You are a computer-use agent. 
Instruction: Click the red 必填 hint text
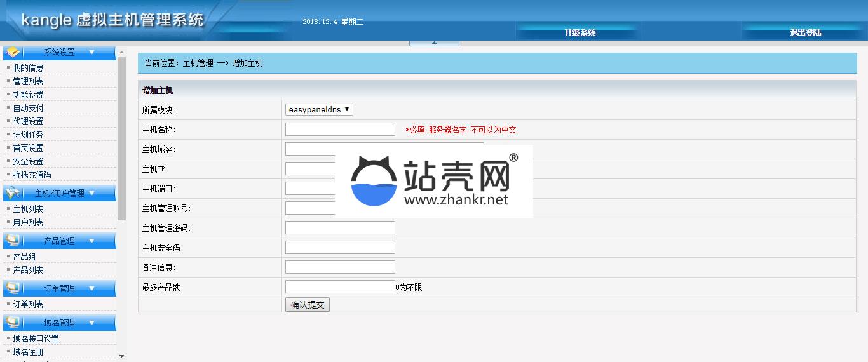[x=461, y=130]
